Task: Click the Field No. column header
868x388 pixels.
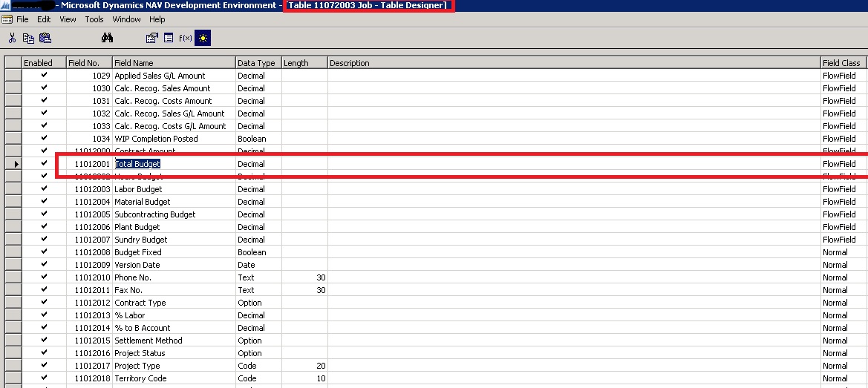Action: tap(90, 63)
